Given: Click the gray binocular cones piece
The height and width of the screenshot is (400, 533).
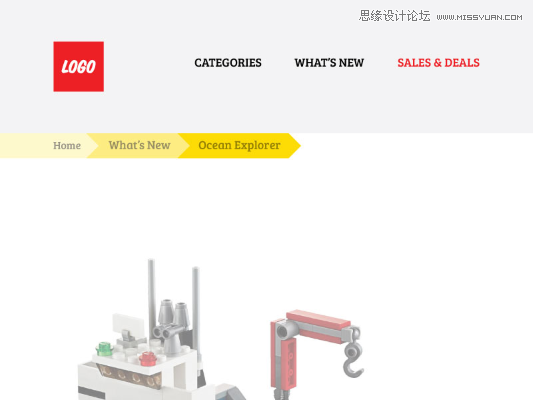Looking at the screenshot, I should 172,321.
